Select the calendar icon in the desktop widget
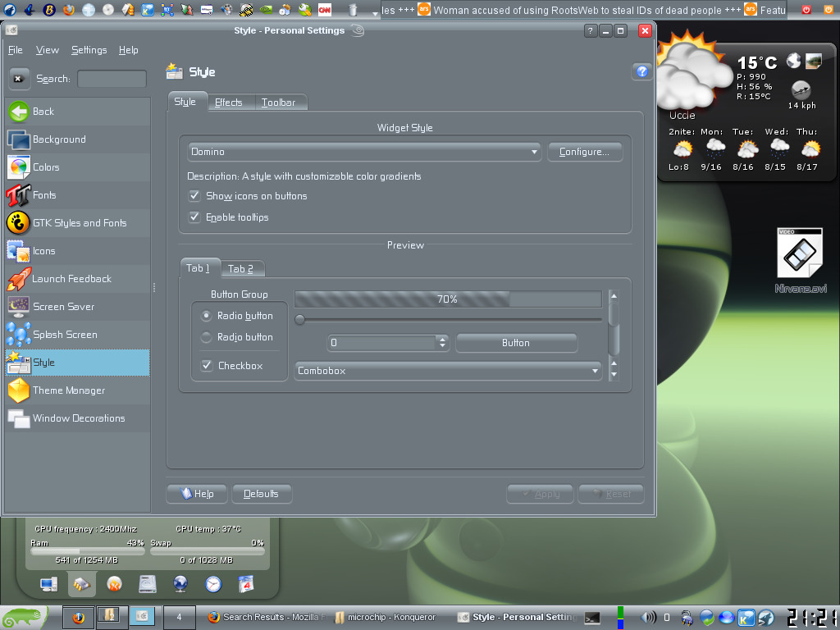Viewport: 840px width, 630px height. [246, 584]
